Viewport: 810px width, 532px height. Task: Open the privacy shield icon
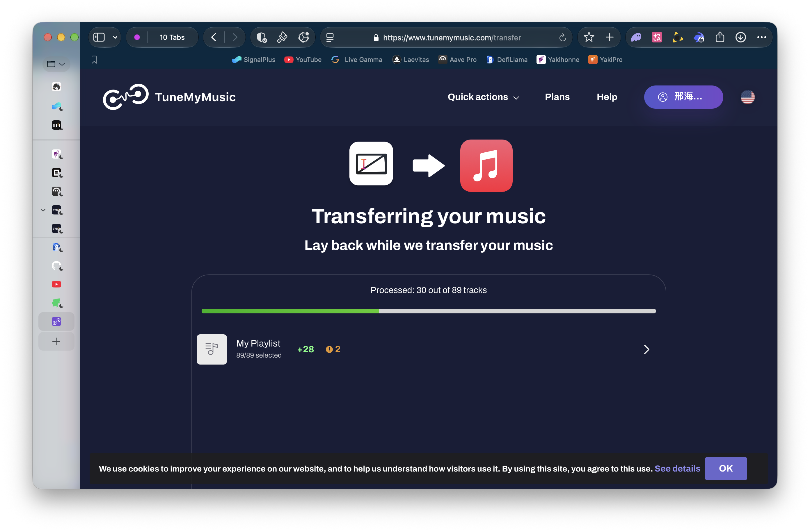(x=261, y=37)
